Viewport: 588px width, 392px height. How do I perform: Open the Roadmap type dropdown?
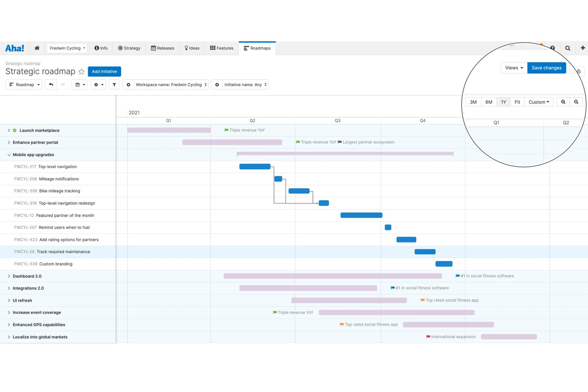click(24, 85)
